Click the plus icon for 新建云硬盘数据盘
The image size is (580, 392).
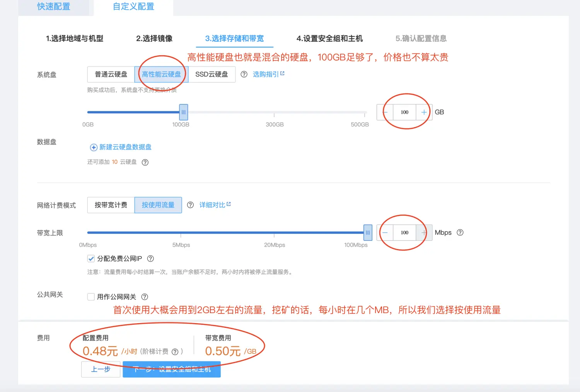(x=94, y=147)
